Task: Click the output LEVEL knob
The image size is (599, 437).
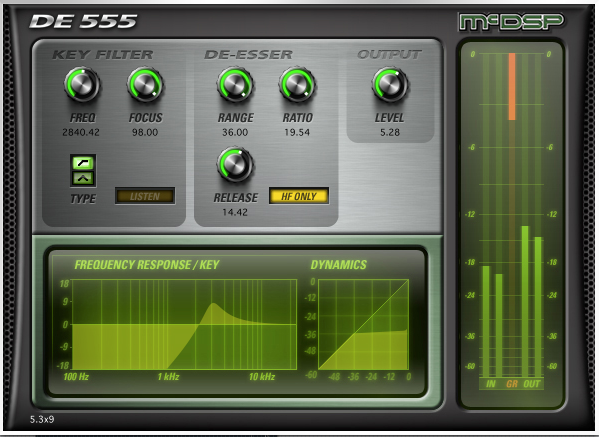Action: coord(390,85)
